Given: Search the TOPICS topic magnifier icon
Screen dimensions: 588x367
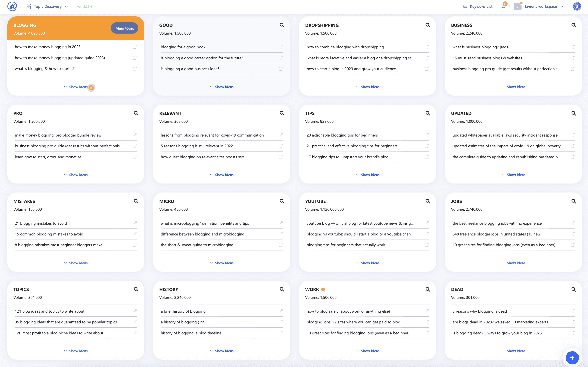Looking at the screenshot, I should (136, 289).
